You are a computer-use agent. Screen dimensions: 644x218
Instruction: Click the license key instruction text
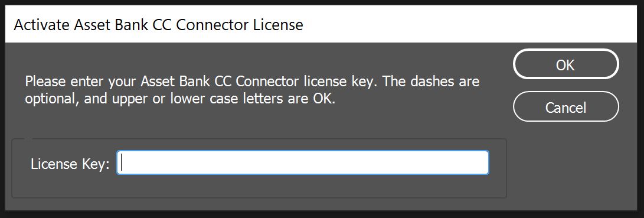tap(252, 90)
